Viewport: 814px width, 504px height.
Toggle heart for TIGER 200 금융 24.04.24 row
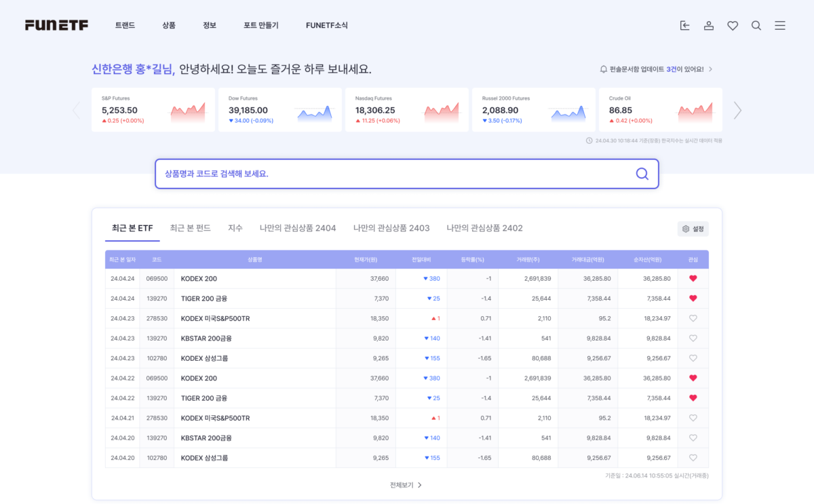click(x=693, y=298)
